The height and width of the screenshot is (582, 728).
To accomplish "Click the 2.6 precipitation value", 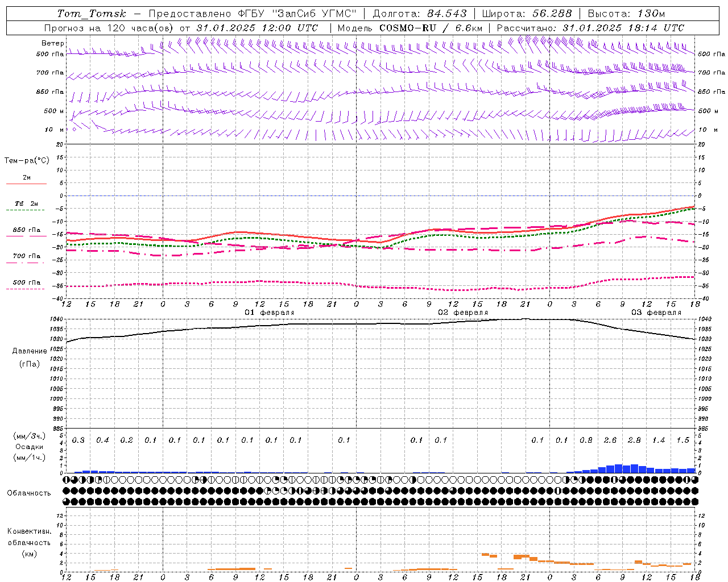I will [x=610, y=440].
